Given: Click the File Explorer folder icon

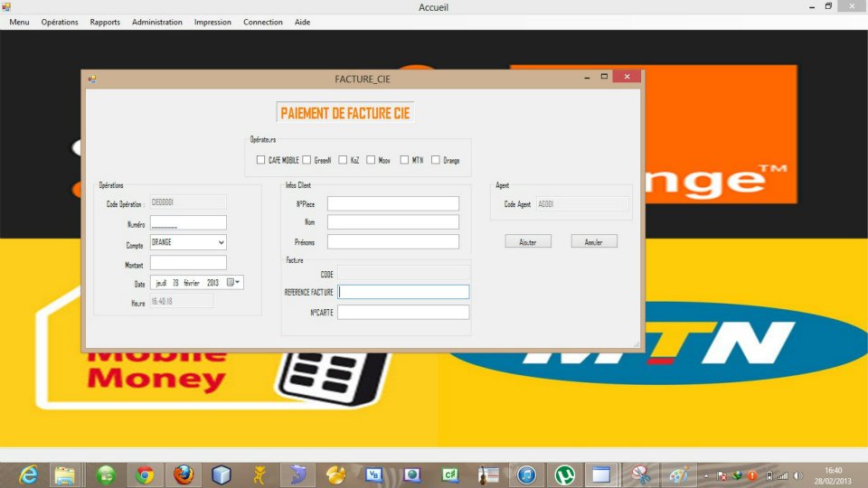Looking at the screenshot, I should coord(64,474).
